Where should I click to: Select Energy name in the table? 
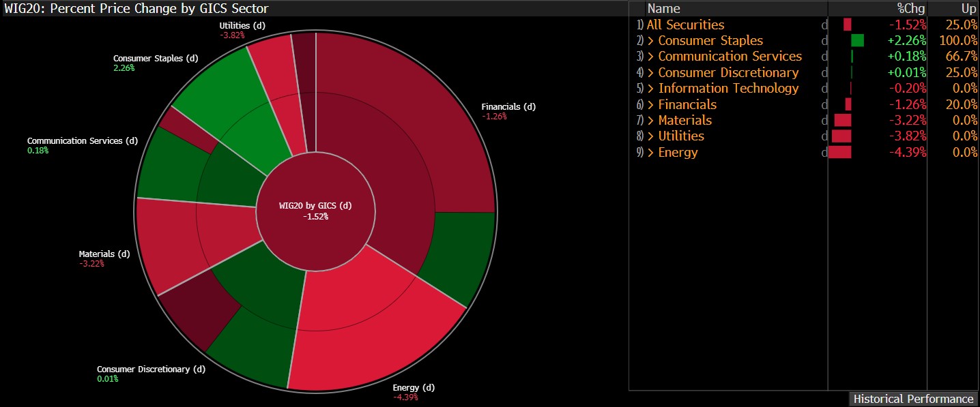(x=678, y=152)
